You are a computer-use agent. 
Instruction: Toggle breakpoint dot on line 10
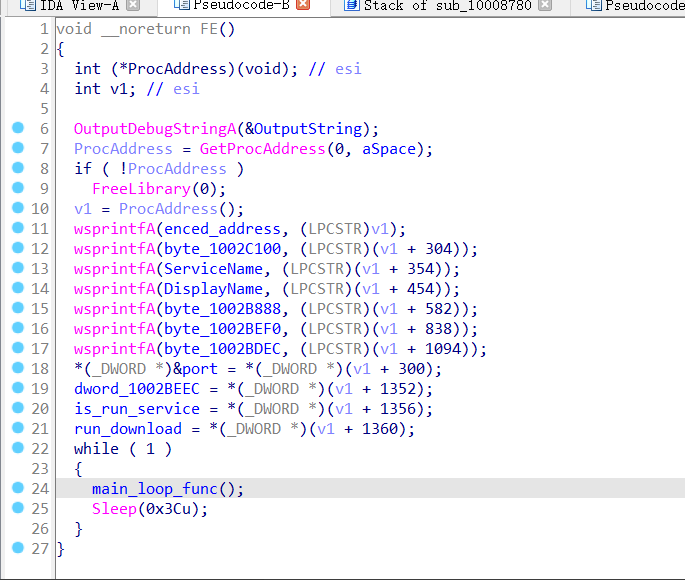17,209
